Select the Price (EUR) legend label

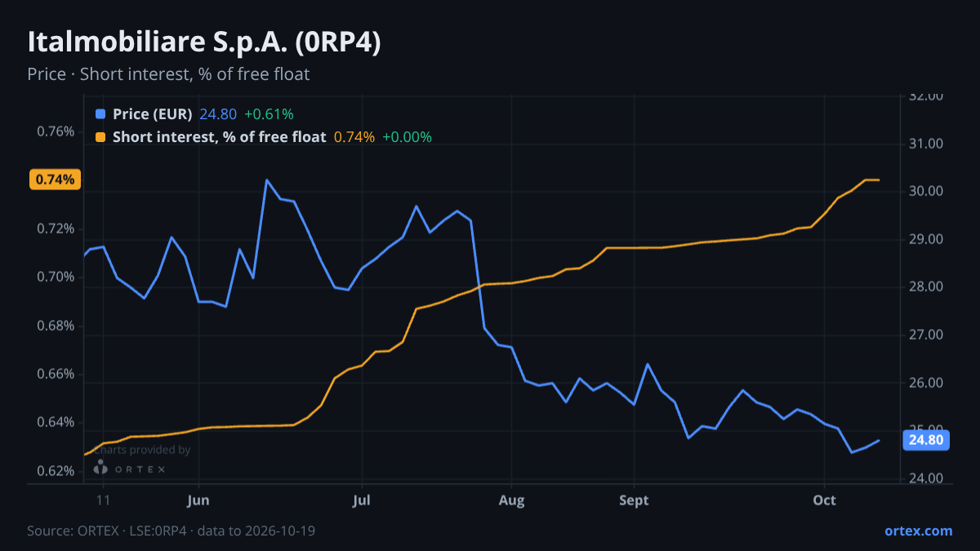(x=152, y=114)
